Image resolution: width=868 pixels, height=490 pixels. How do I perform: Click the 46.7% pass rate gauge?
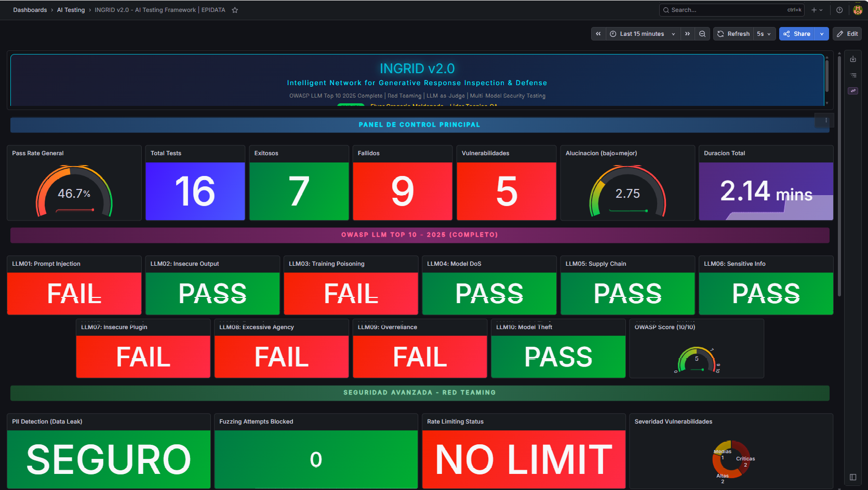(74, 192)
